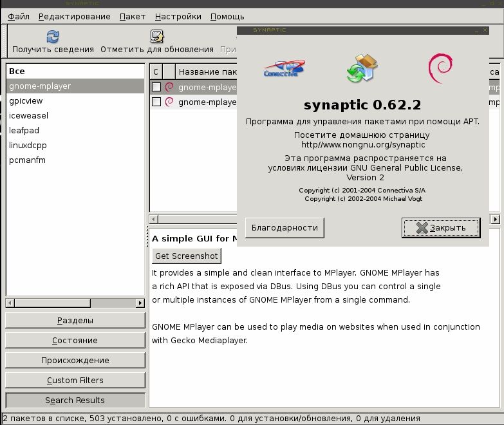Image resolution: width=504 pixels, height=425 pixels.
Task: Select leafpad in the left list
Action: point(75,130)
